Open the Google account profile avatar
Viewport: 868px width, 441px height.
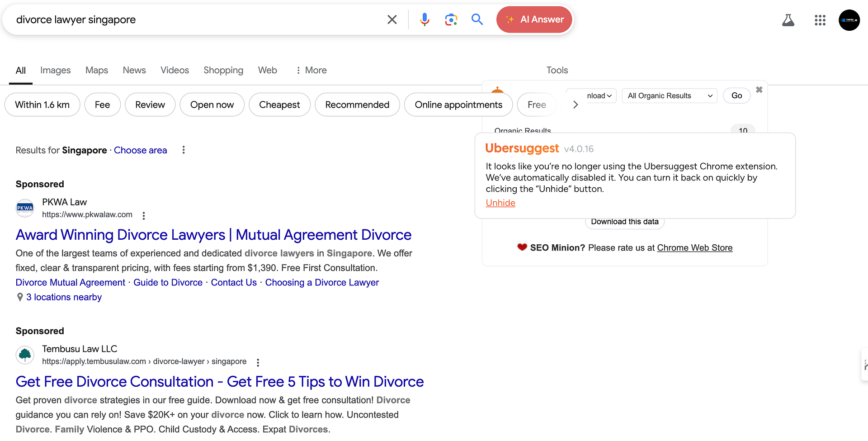[x=849, y=20]
